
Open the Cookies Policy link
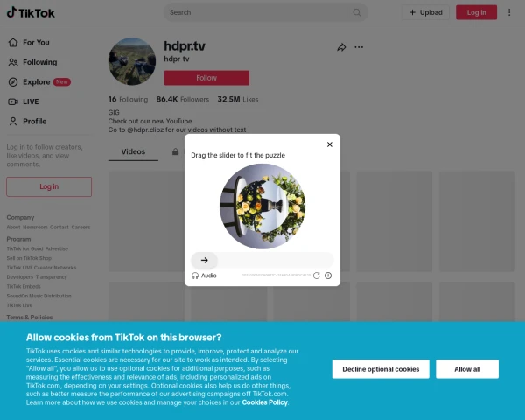click(x=264, y=402)
